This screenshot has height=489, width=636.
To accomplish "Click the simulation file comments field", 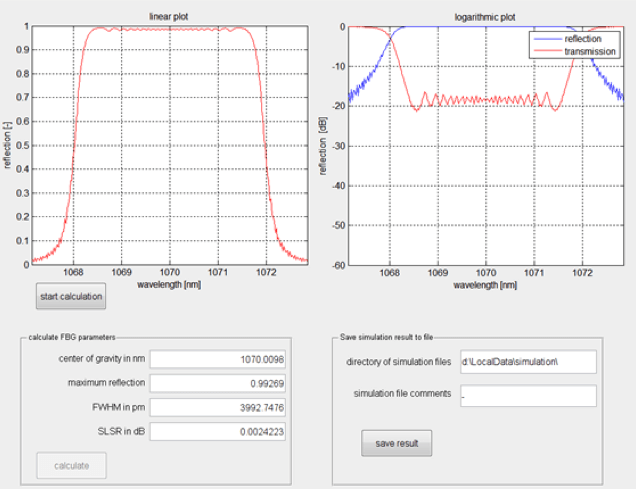I will click(527, 396).
